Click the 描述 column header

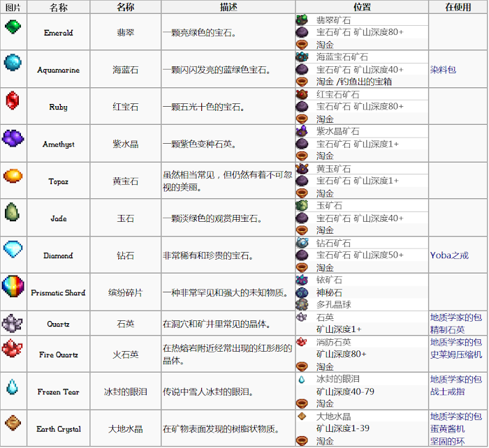[x=228, y=7]
